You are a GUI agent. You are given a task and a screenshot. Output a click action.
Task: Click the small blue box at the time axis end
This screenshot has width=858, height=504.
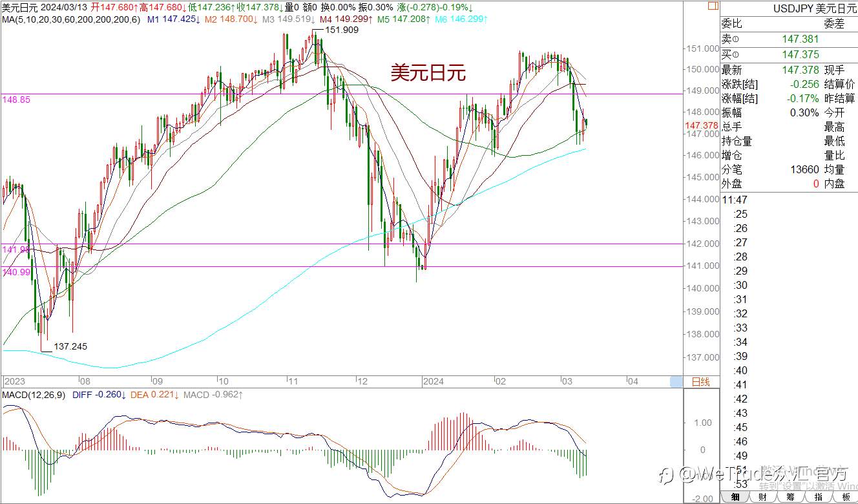click(x=676, y=382)
